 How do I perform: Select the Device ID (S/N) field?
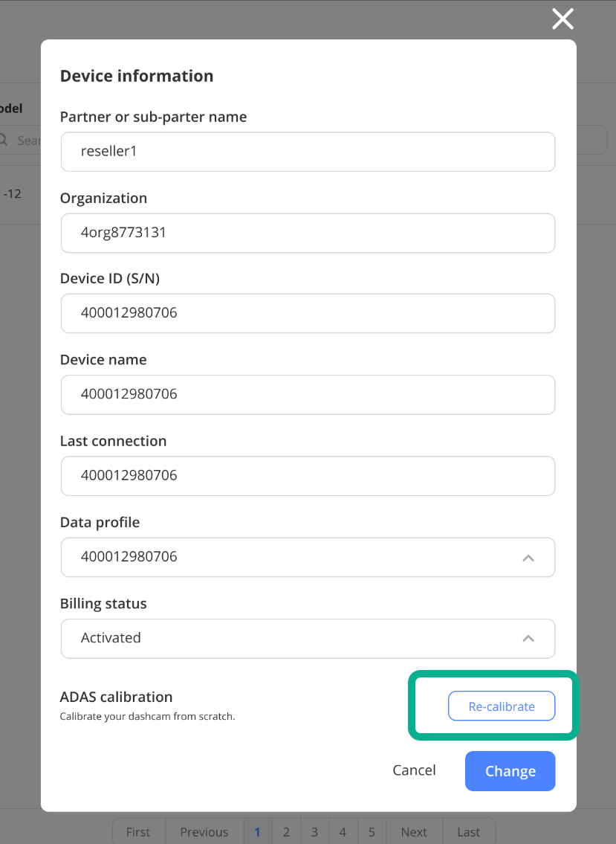(308, 313)
